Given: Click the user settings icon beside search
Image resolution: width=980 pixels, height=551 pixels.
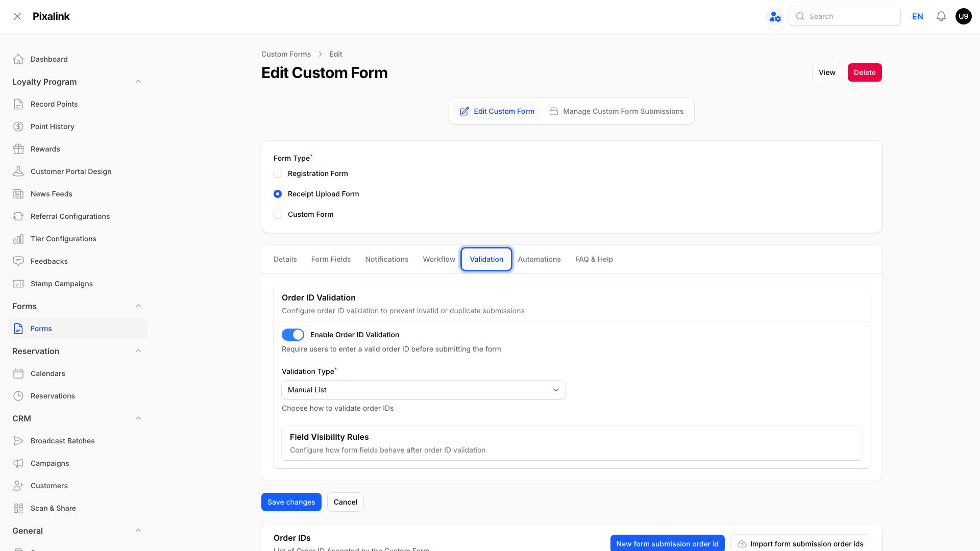Looking at the screenshot, I should (775, 16).
